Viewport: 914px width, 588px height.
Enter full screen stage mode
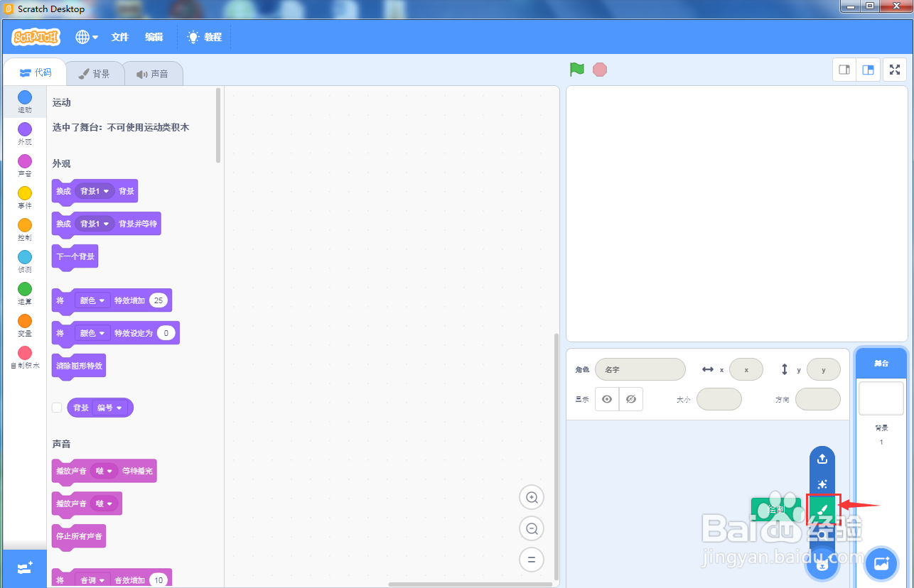tap(895, 70)
